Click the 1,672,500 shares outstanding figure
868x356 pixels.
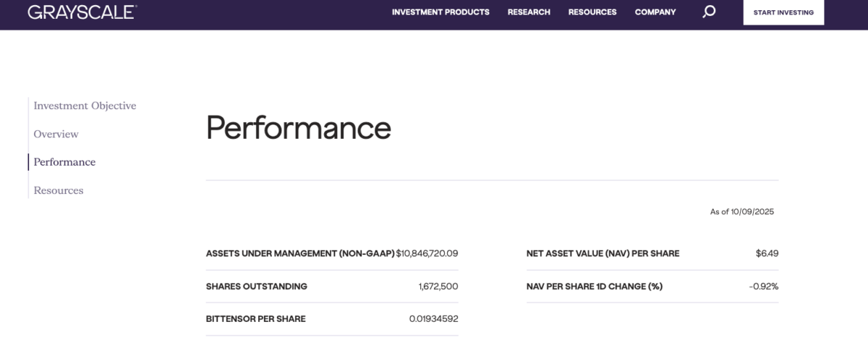pyautogui.click(x=438, y=287)
